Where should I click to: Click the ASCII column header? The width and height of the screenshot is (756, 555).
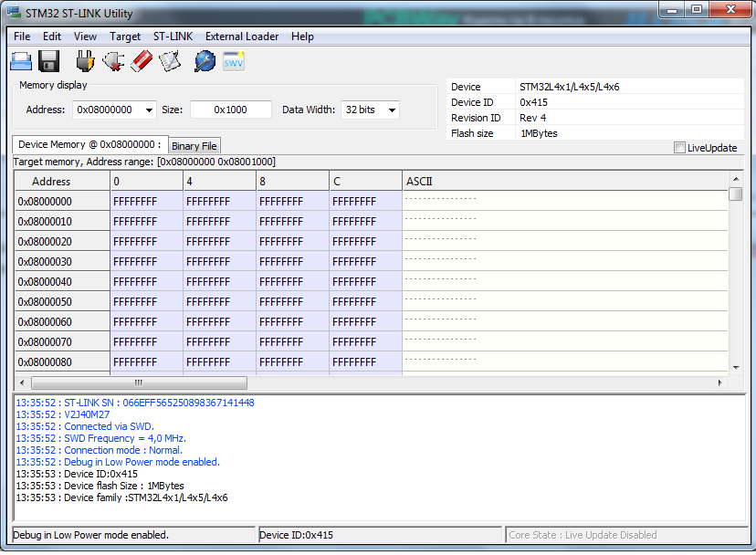564,182
